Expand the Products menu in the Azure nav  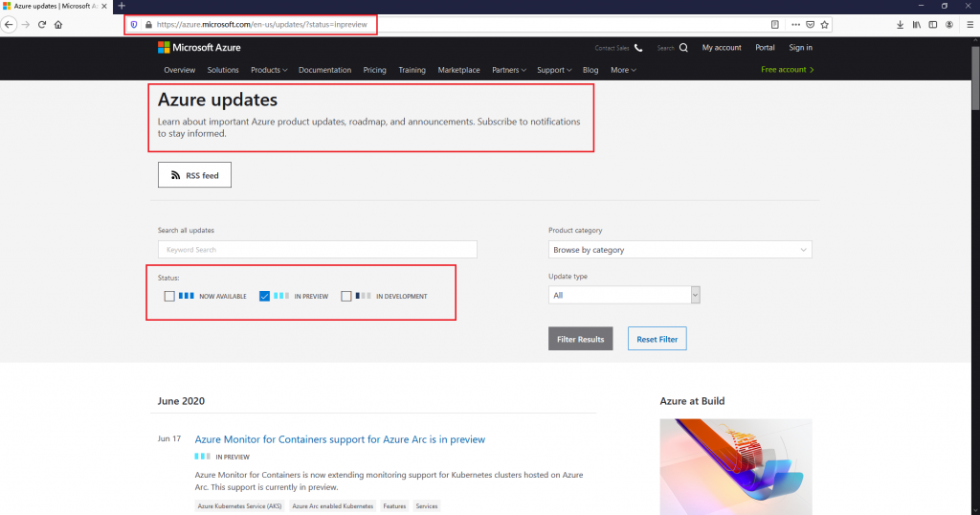[x=269, y=70]
